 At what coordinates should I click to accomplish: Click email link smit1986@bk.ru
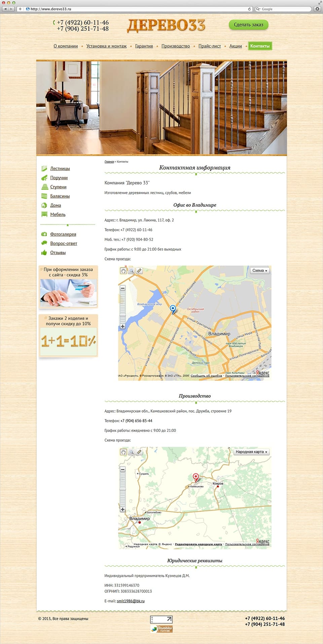131,601
